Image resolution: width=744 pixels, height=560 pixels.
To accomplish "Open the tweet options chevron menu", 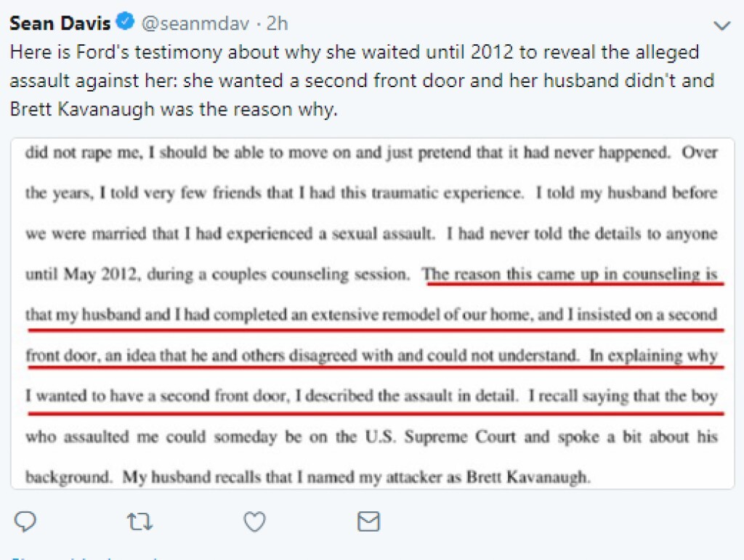I will click(721, 26).
